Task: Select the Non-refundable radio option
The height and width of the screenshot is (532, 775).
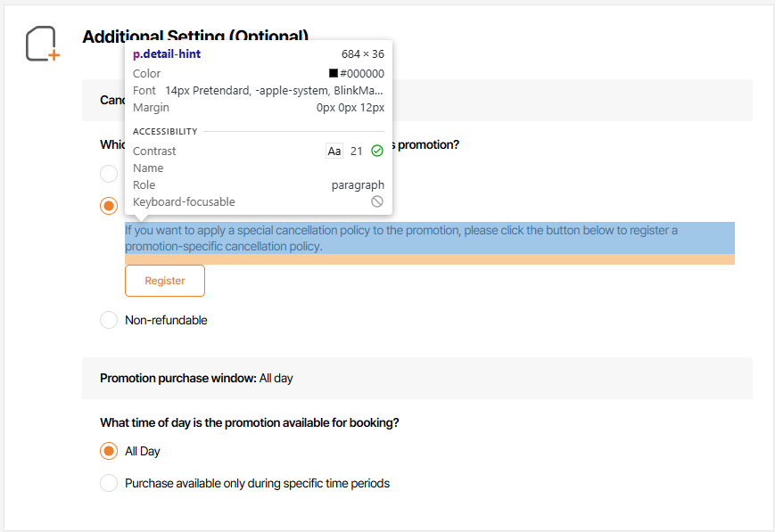Action: coord(109,320)
